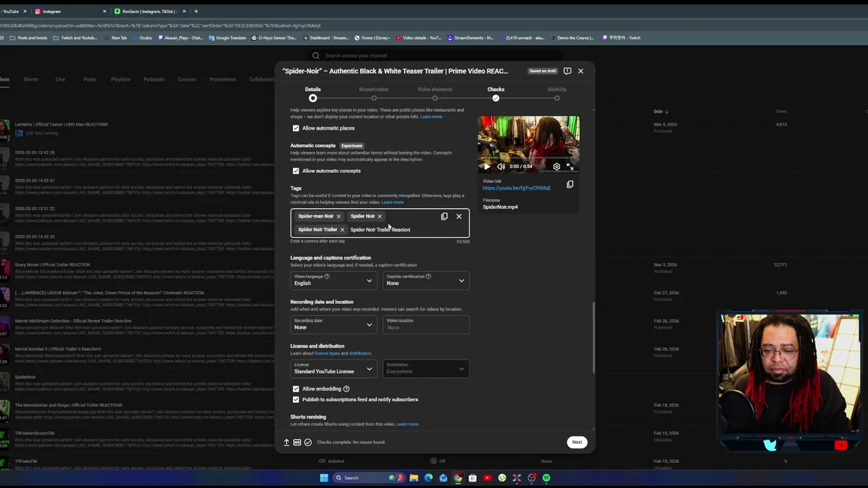This screenshot has width=868, height=488.
Task: Open a new browser tab
Action: coord(196,11)
